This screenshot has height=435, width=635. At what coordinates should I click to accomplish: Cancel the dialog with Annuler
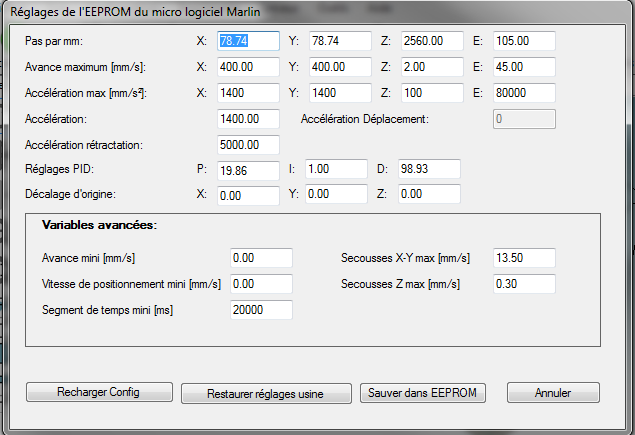point(553,393)
